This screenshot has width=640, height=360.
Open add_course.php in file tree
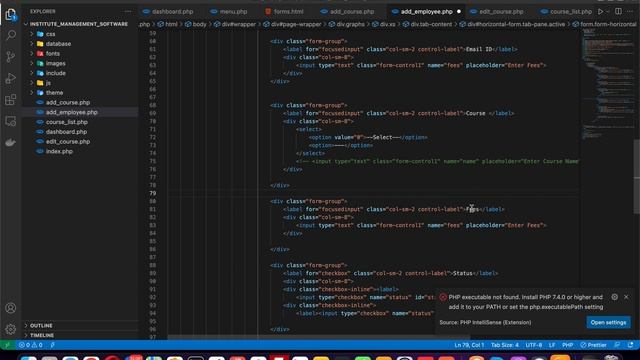pyautogui.click(x=68, y=102)
